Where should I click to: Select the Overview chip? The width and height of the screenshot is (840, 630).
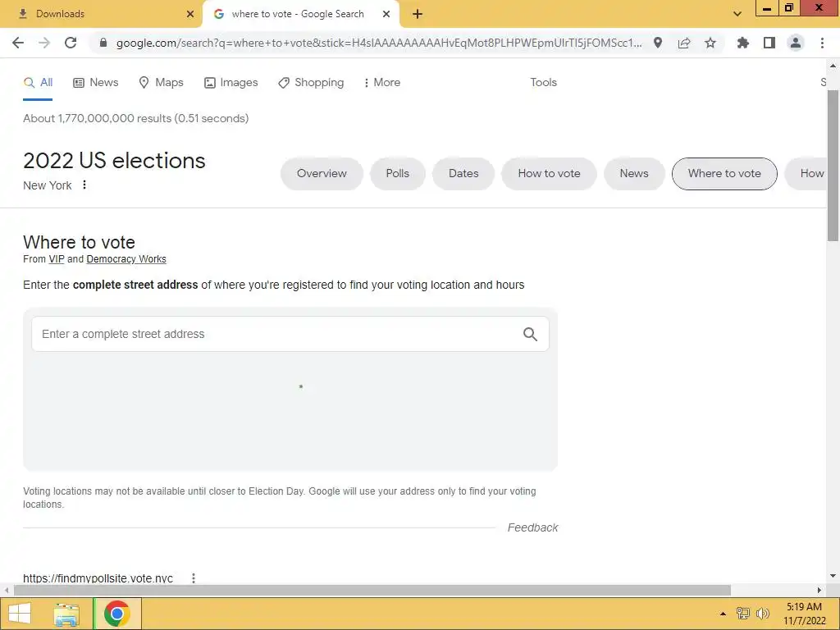pos(322,174)
